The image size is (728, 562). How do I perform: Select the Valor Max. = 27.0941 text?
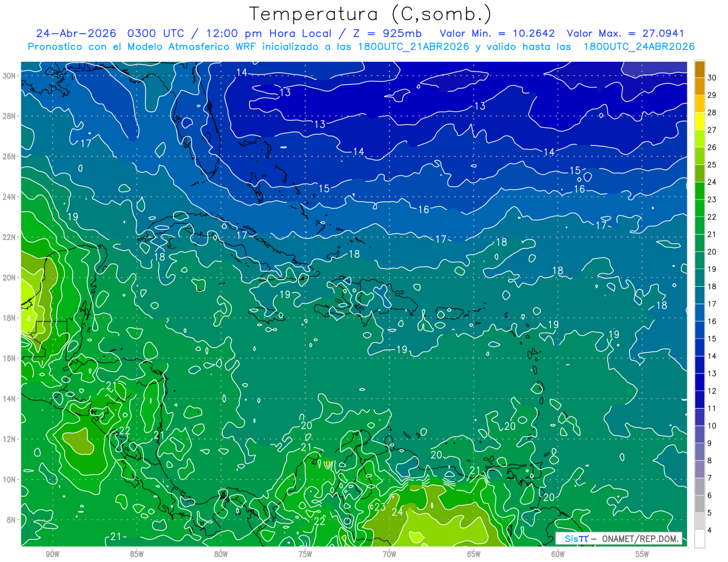[x=625, y=33]
